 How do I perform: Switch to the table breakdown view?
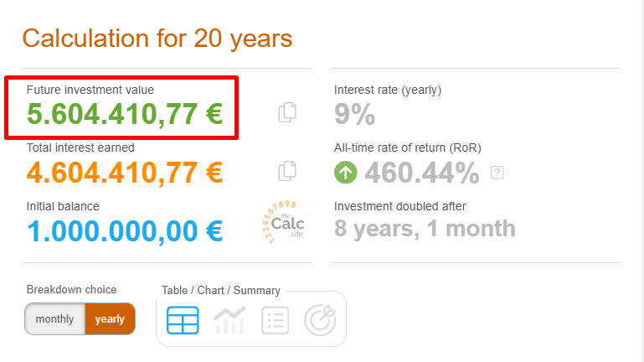pyautogui.click(x=183, y=320)
